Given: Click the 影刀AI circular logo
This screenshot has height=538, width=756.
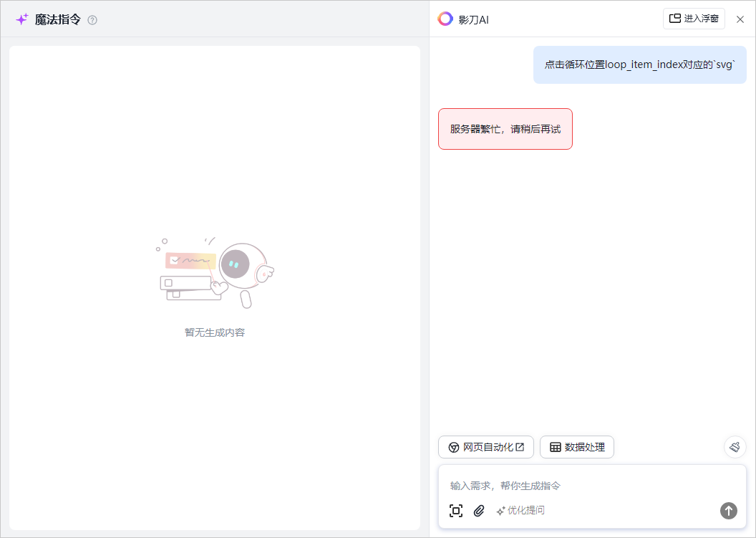Looking at the screenshot, I should pos(445,19).
